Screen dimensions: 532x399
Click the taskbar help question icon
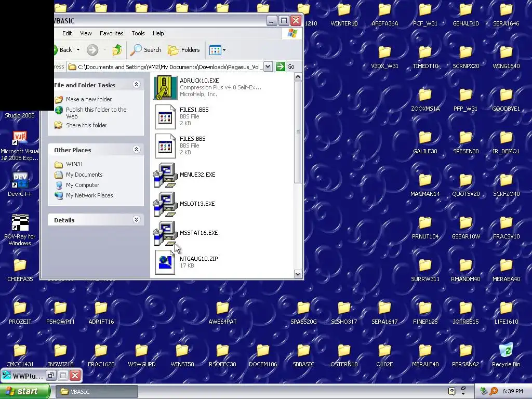(x=451, y=391)
